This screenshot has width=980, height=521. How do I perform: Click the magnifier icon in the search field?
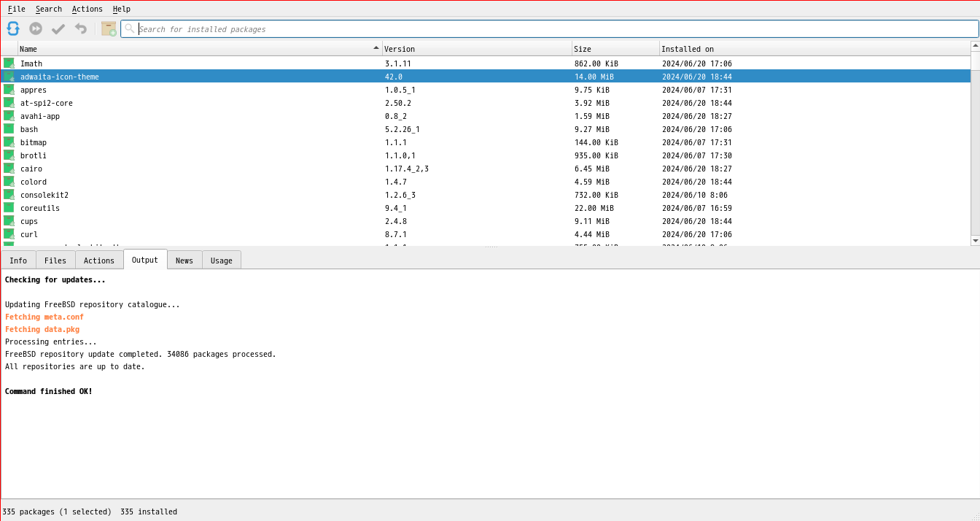point(130,28)
